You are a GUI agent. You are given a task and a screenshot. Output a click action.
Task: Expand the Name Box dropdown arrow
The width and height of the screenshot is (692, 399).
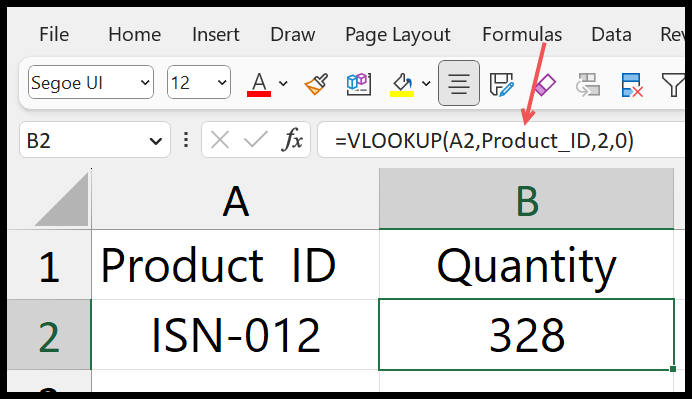(155, 141)
